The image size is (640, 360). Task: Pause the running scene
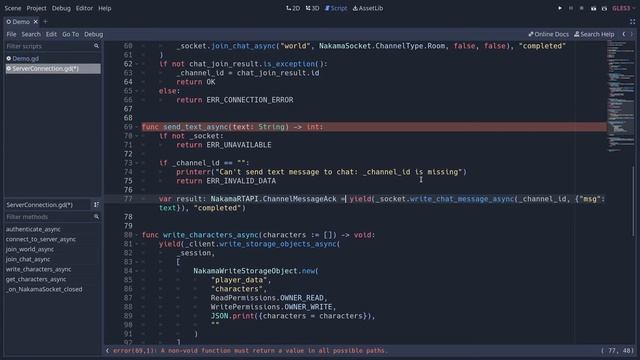pos(571,8)
